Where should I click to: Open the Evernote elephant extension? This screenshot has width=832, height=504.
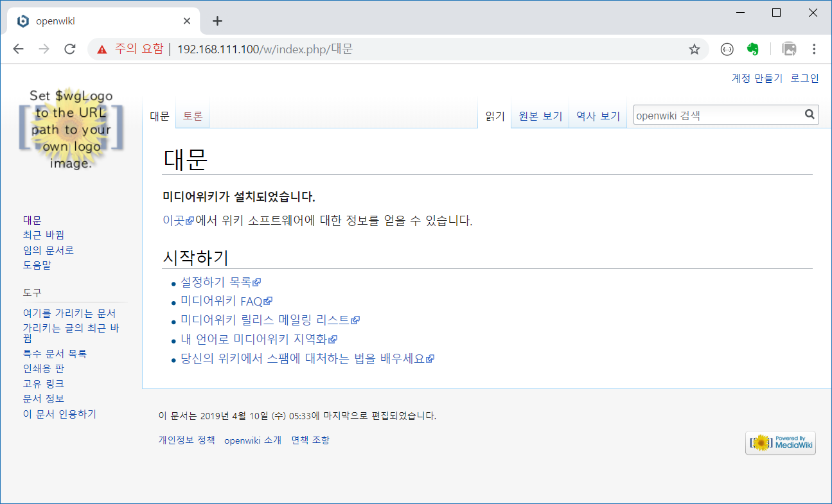753,49
